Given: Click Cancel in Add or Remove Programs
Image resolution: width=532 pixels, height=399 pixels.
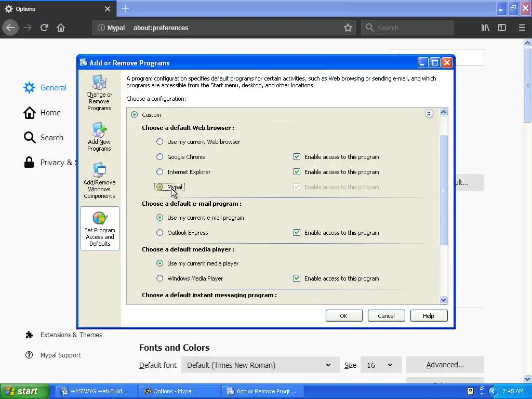Looking at the screenshot, I should tap(386, 316).
